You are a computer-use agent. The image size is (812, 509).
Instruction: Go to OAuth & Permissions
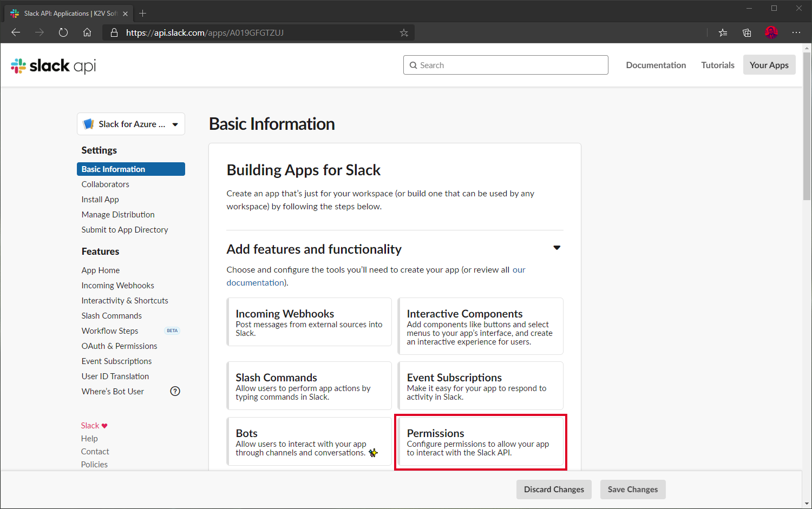pyautogui.click(x=119, y=346)
